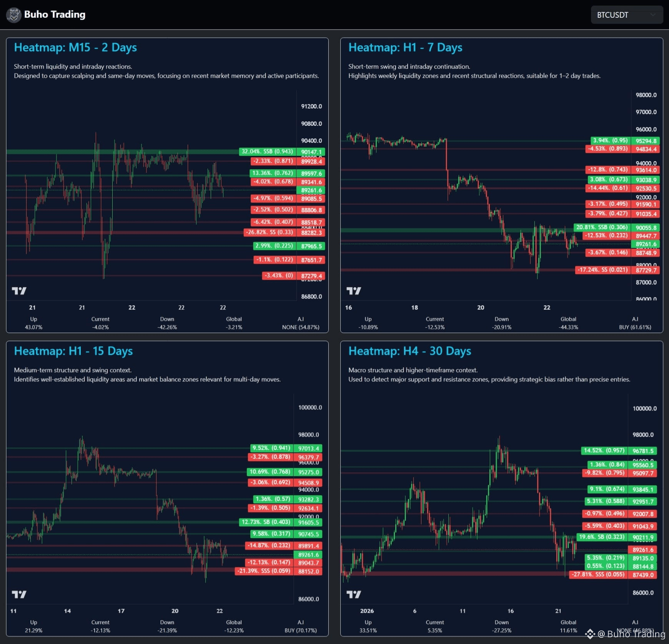Click the BUY (70.17%) A.I signal value

pos(301,631)
